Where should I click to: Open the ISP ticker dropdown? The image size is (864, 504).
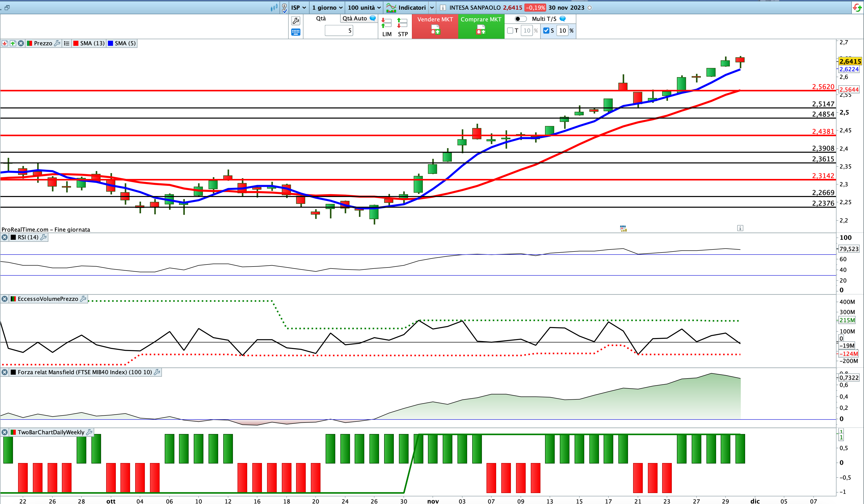(x=298, y=8)
